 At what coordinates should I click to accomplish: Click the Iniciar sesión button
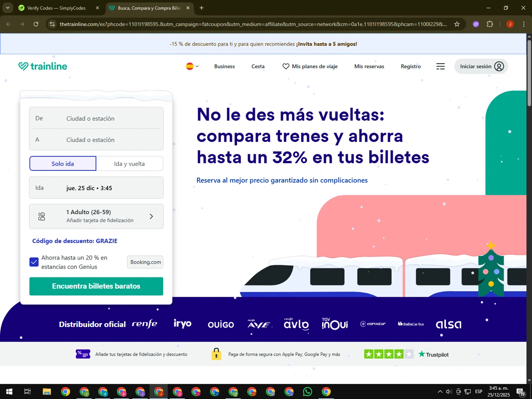pos(481,66)
